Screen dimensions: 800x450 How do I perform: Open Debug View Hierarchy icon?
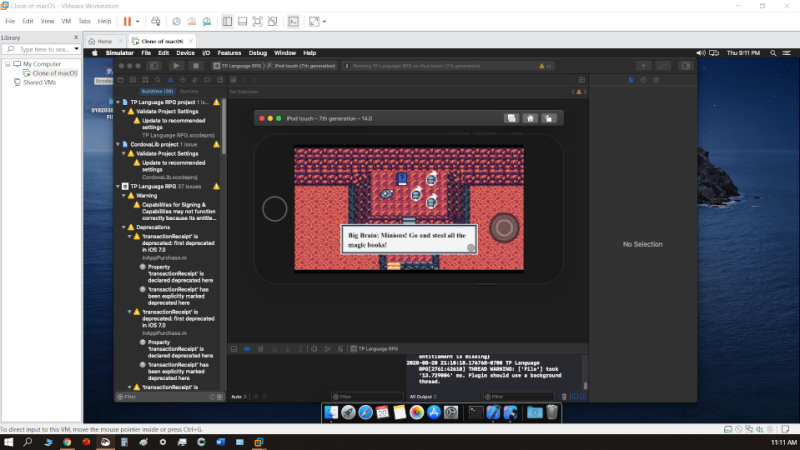pyautogui.click(x=314, y=349)
